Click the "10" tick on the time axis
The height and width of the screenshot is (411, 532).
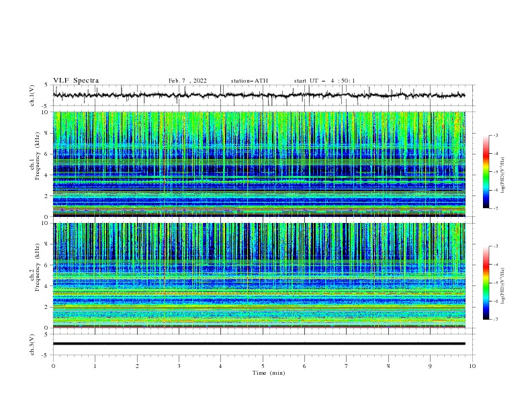click(x=472, y=366)
